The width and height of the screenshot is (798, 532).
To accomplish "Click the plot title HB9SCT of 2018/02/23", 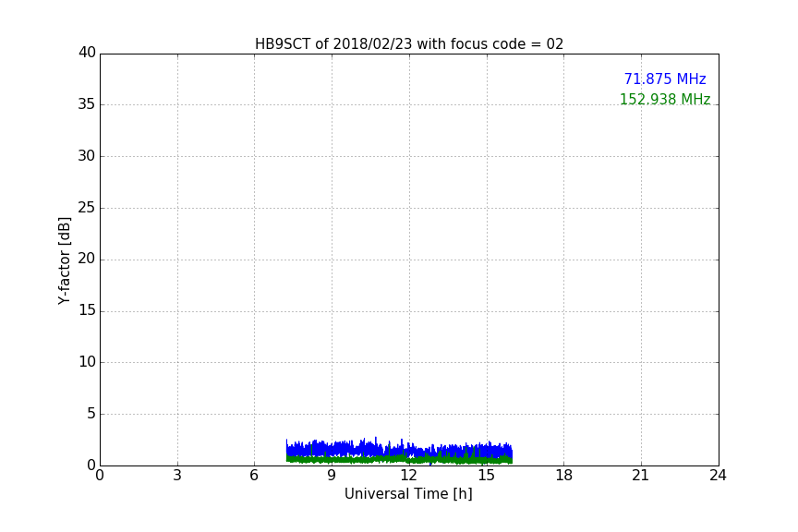I will click(x=408, y=43).
